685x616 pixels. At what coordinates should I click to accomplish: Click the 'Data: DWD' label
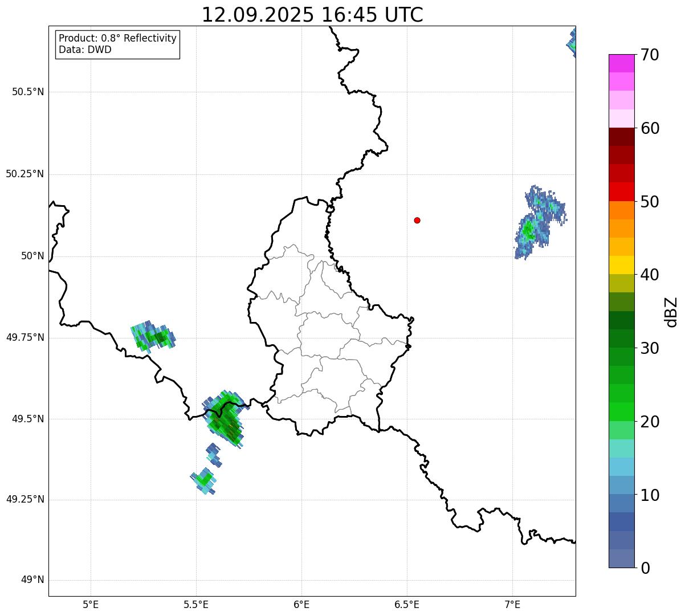[x=85, y=50]
